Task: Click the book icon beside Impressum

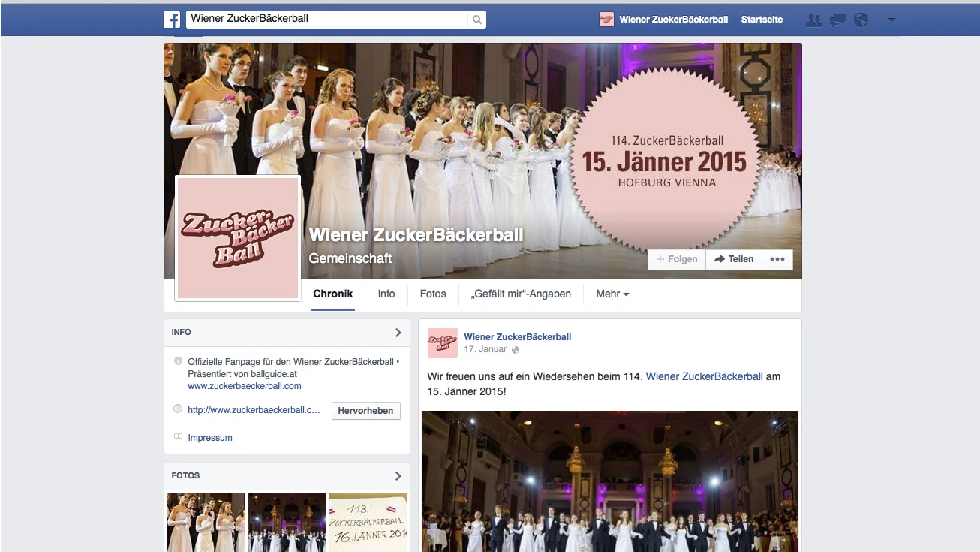Action: (x=178, y=437)
